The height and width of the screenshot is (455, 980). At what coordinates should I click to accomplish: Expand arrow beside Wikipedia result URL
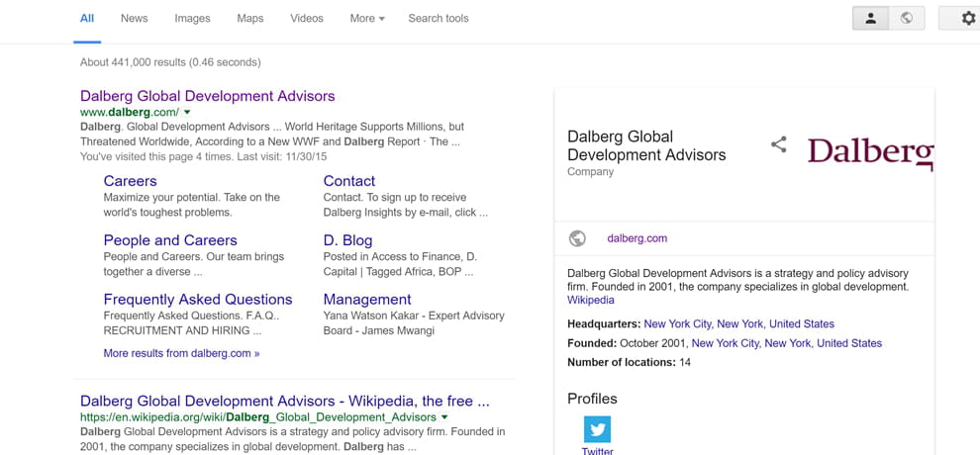[443, 417]
